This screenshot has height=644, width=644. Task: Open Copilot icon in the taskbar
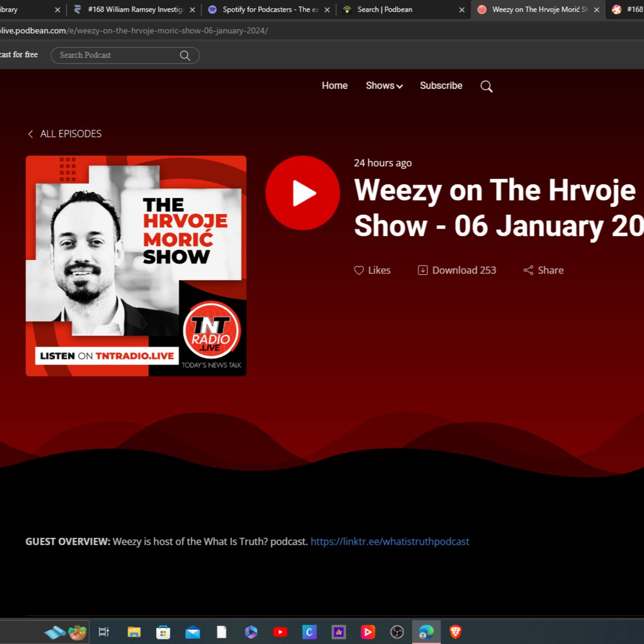pyautogui.click(x=251, y=632)
